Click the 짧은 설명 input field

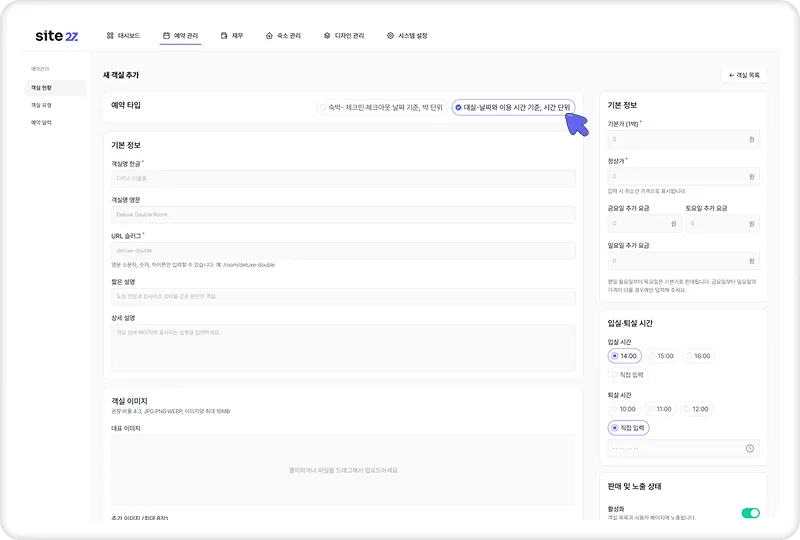(x=343, y=297)
